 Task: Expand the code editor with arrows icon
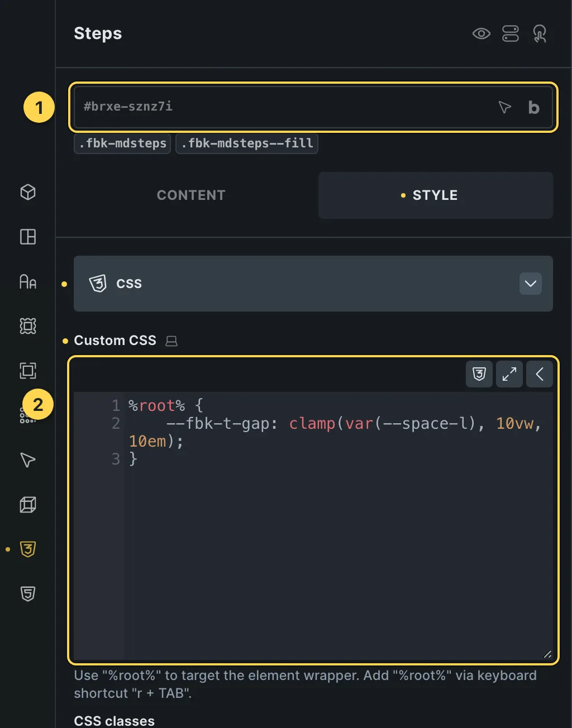click(x=509, y=374)
